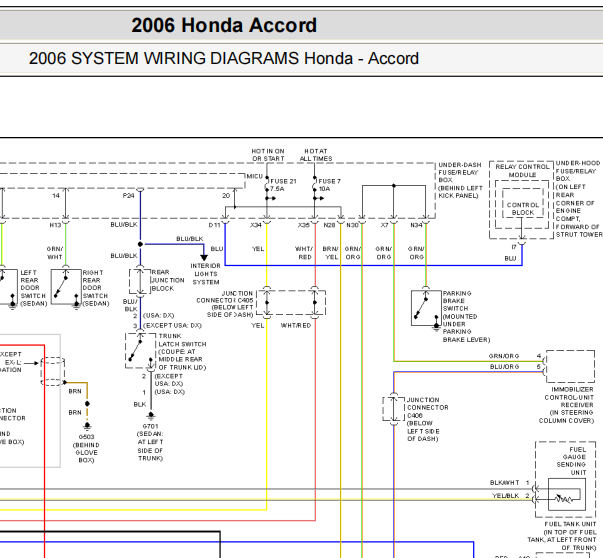The width and height of the screenshot is (603, 558).
Task: Click the 'REAR JUNCTION BLOCK' label
Action: [167, 280]
